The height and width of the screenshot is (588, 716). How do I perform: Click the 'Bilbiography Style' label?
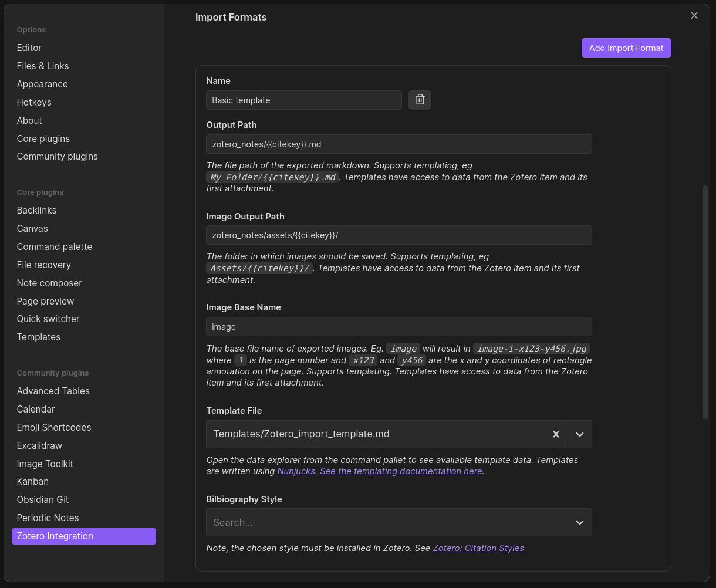(x=244, y=499)
